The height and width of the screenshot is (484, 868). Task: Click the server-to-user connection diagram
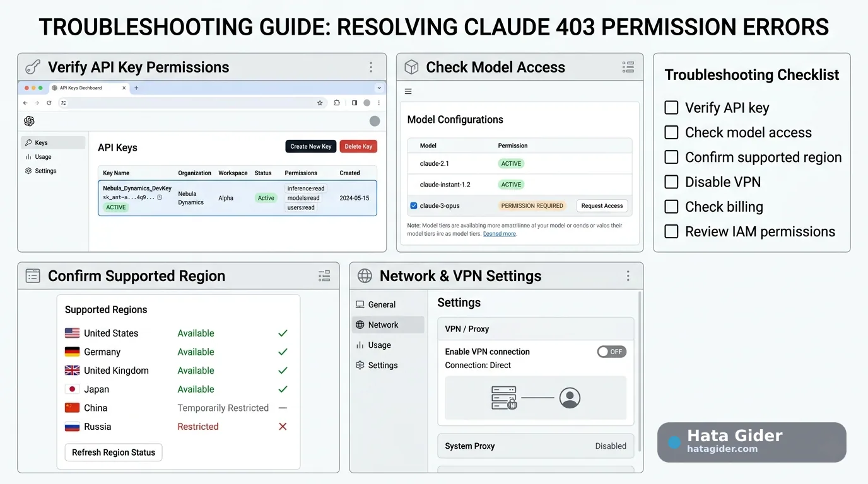536,398
